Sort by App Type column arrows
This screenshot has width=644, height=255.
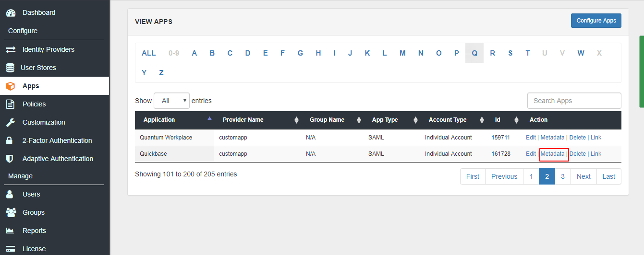(x=416, y=120)
